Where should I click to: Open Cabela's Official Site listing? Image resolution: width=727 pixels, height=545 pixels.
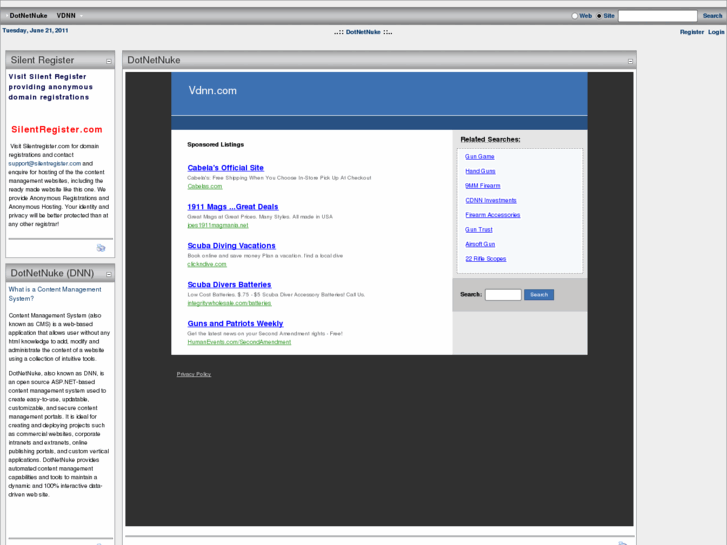(x=225, y=168)
